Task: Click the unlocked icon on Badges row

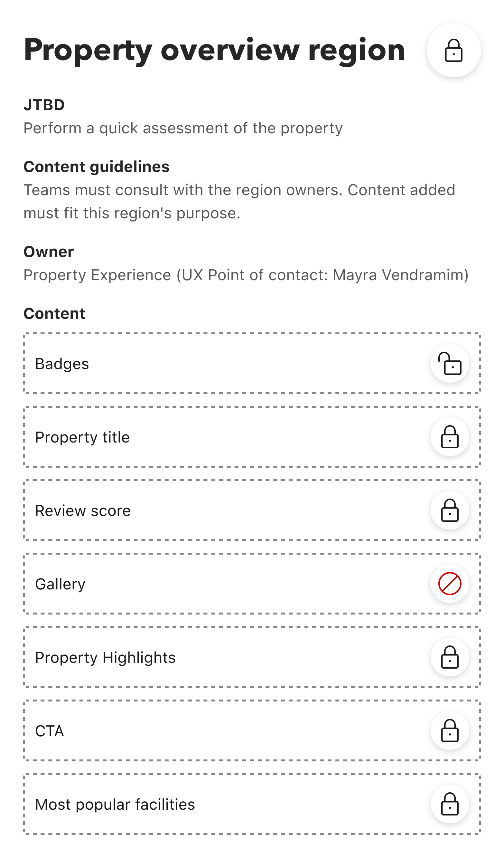Action: pos(450,364)
